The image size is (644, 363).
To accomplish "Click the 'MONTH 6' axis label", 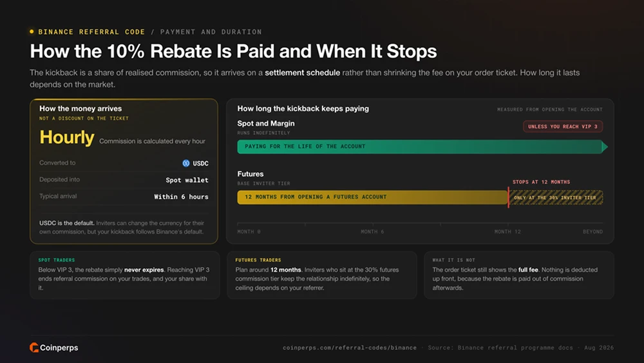I will pyautogui.click(x=372, y=232).
